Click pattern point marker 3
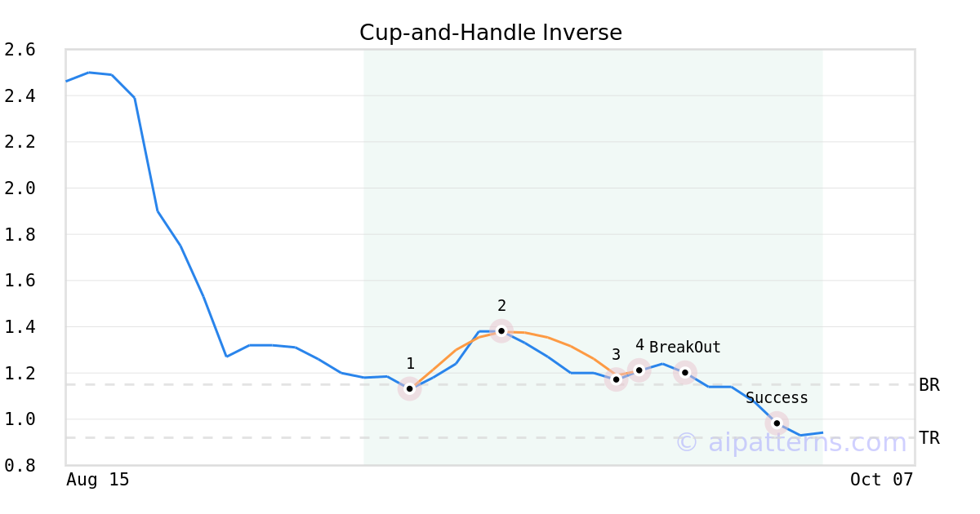Viewport: 980px width, 514px height. coord(617,379)
